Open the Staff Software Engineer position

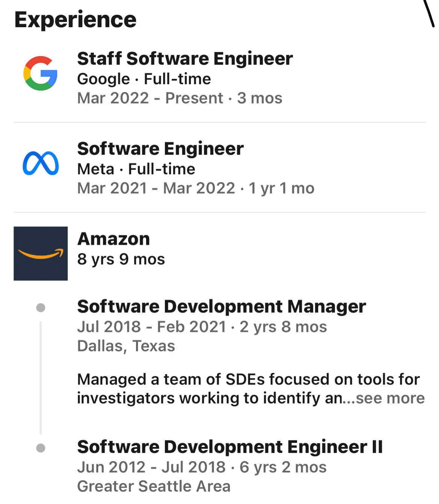click(185, 59)
